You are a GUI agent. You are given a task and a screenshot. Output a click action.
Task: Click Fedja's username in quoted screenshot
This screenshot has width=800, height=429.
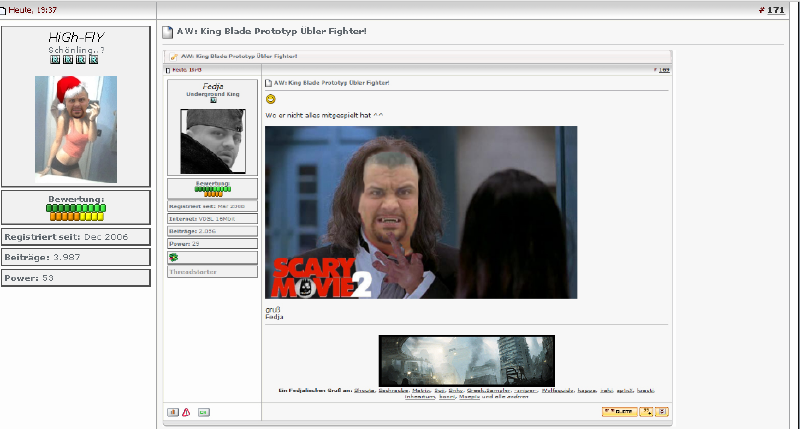[x=213, y=86]
